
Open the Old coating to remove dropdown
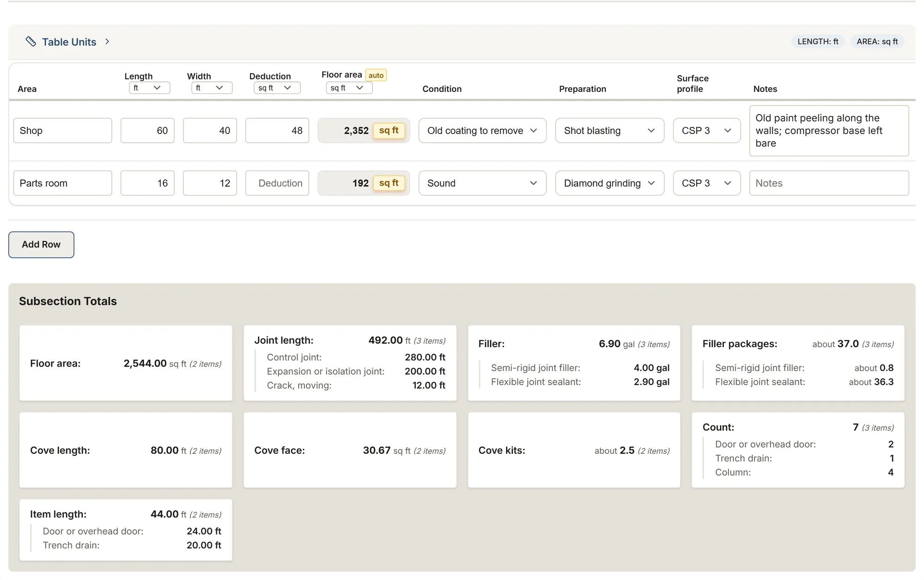coord(482,130)
